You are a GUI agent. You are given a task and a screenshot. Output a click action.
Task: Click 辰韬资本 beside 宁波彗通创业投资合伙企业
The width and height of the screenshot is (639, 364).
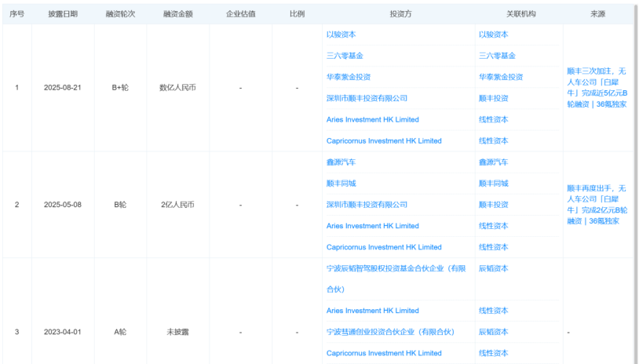493,332
